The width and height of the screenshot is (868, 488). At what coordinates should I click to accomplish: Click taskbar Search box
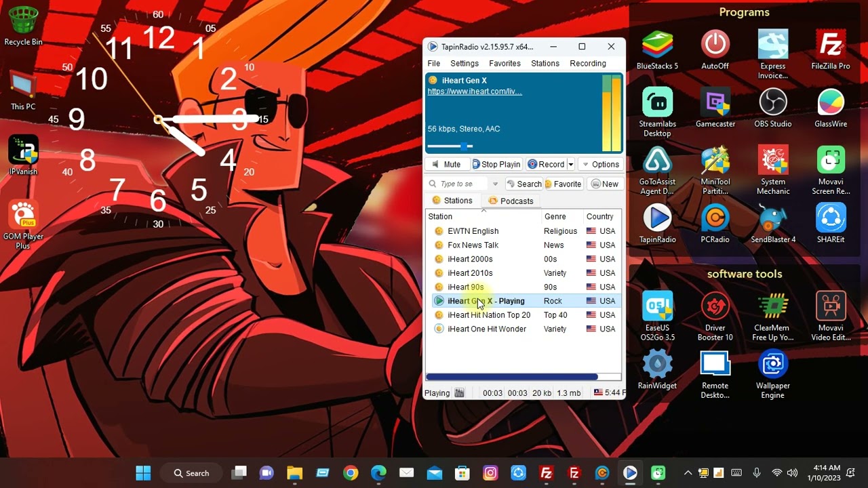tap(191, 473)
